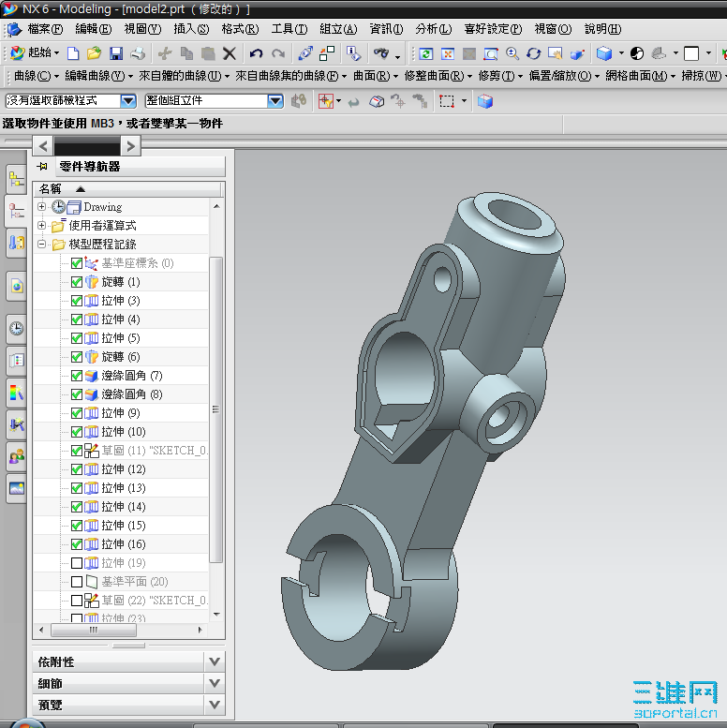The width and height of the screenshot is (727, 728).
Task: Check the 基準平面 (20) checkbox
Action: pos(77,582)
